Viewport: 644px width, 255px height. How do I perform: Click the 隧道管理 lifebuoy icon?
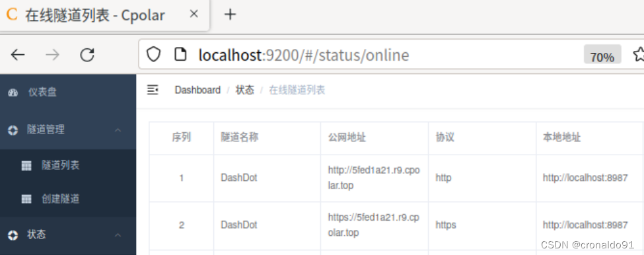tap(13, 131)
